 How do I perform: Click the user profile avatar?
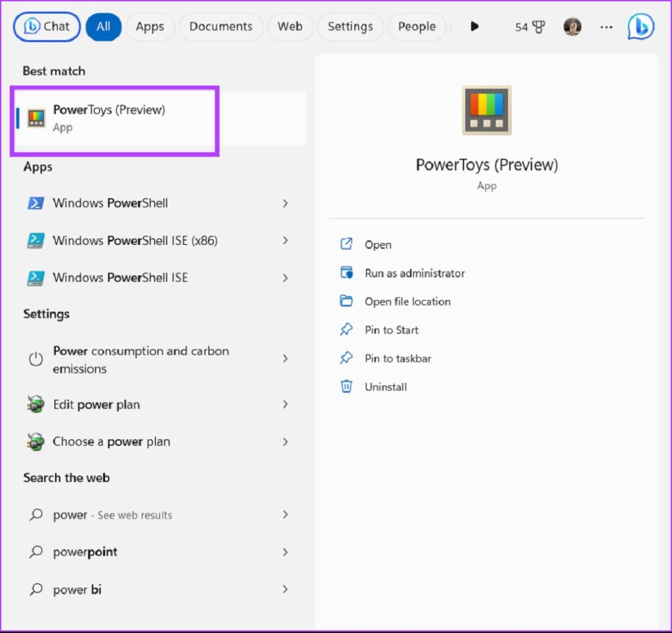pyautogui.click(x=572, y=27)
